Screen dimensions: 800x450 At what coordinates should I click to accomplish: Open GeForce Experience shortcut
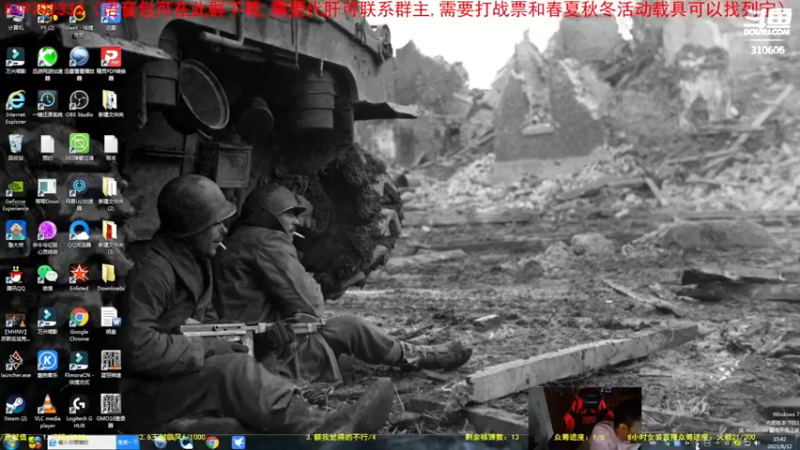tap(15, 194)
